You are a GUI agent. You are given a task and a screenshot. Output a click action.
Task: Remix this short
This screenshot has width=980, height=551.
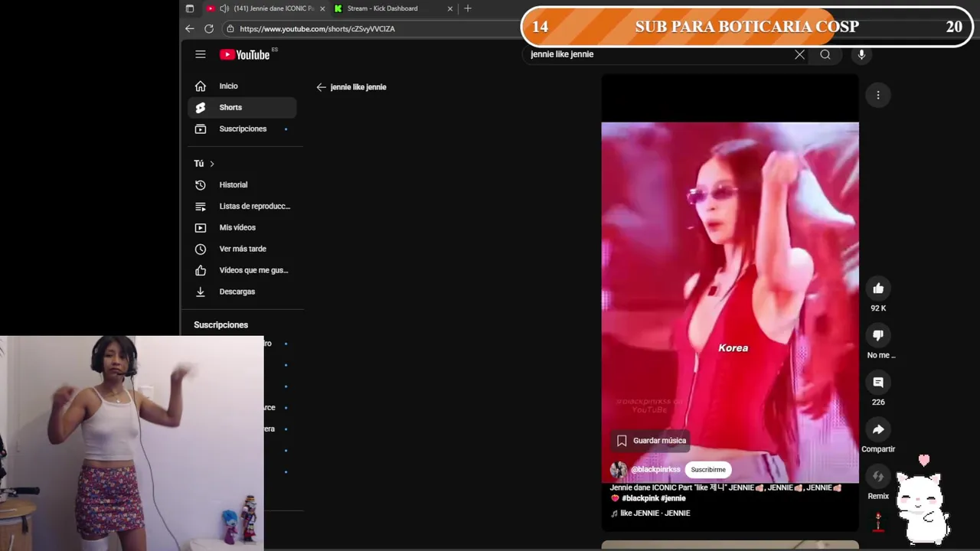tap(878, 476)
